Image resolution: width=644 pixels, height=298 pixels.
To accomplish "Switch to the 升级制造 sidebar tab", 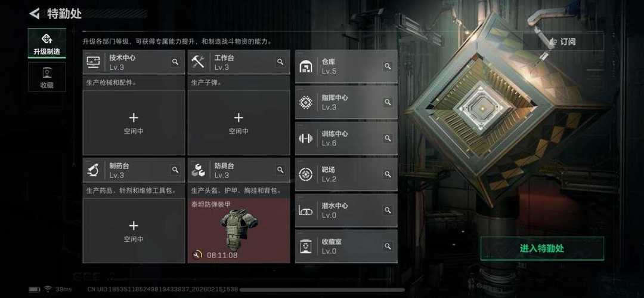I will [x=47, y=43].
